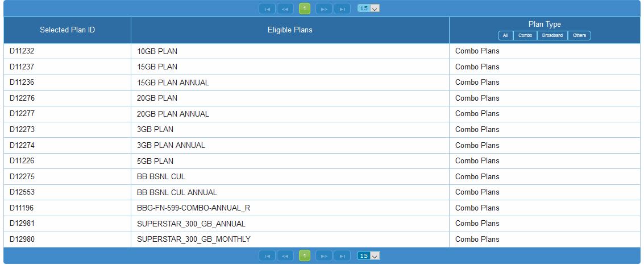Select the BB BSNL CUL ANNUAL plan
Image resolution: width=644 pixels, height=268 pixels.
coord(177,192)
